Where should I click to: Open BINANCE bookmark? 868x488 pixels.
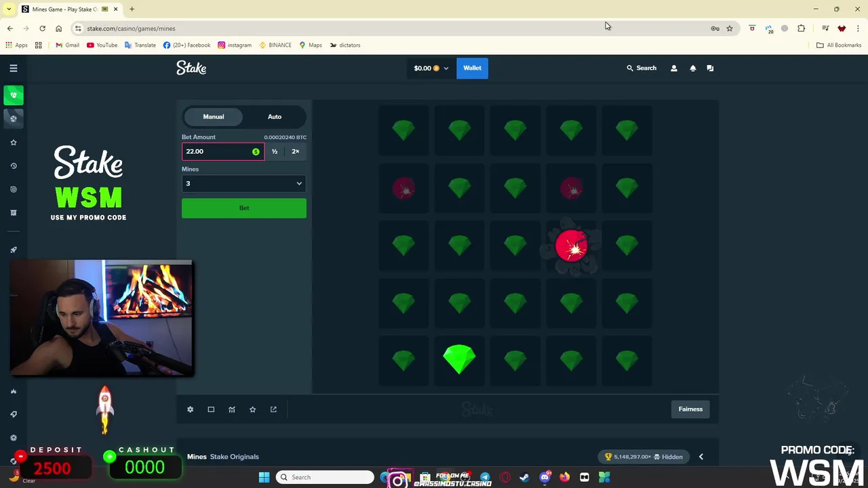275,45
